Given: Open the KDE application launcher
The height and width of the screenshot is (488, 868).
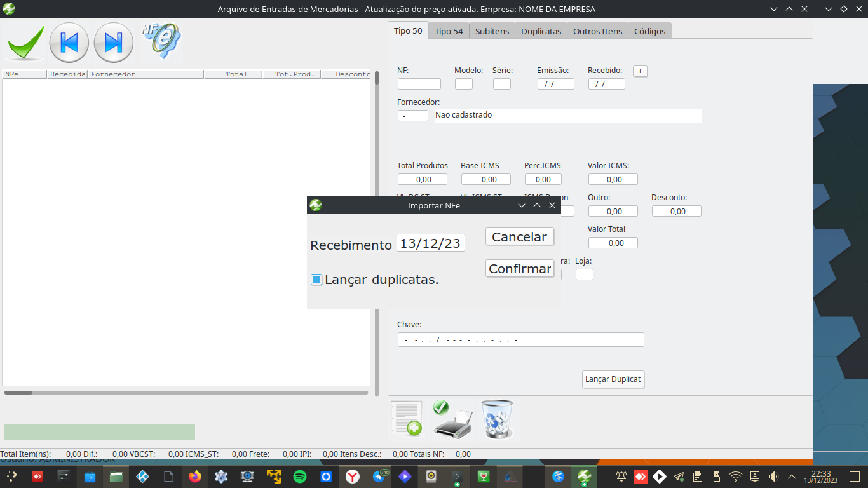Looking at the screenshot, I should [x=11, y=476].
